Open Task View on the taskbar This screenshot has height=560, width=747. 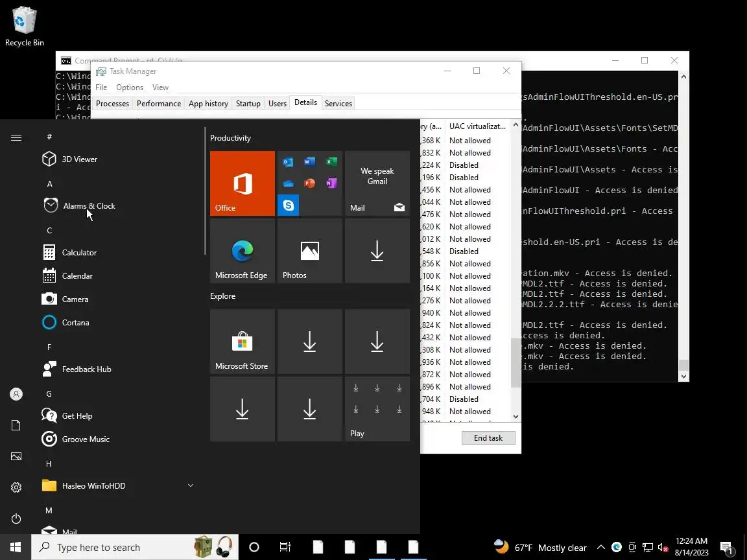click(x=285, y=547)
